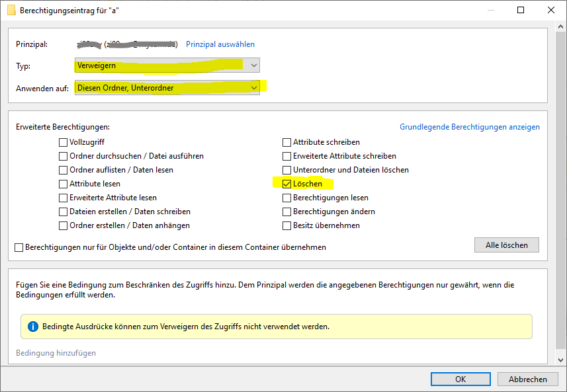Uncheck the Löschen permission
This screenshot has height=392, width=567.
[287, 184]
